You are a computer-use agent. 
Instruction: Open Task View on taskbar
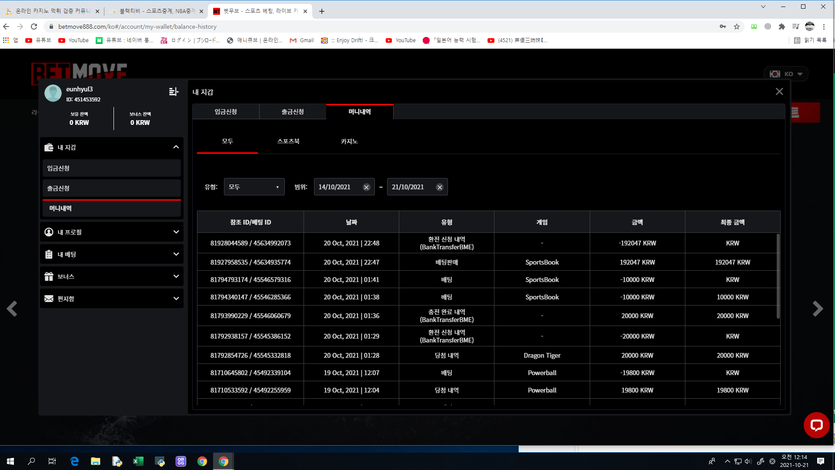tap(52, 461)
